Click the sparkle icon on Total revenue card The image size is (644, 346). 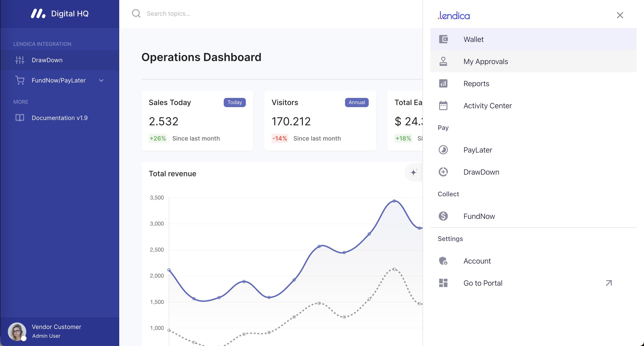click(x=414, y=172)
